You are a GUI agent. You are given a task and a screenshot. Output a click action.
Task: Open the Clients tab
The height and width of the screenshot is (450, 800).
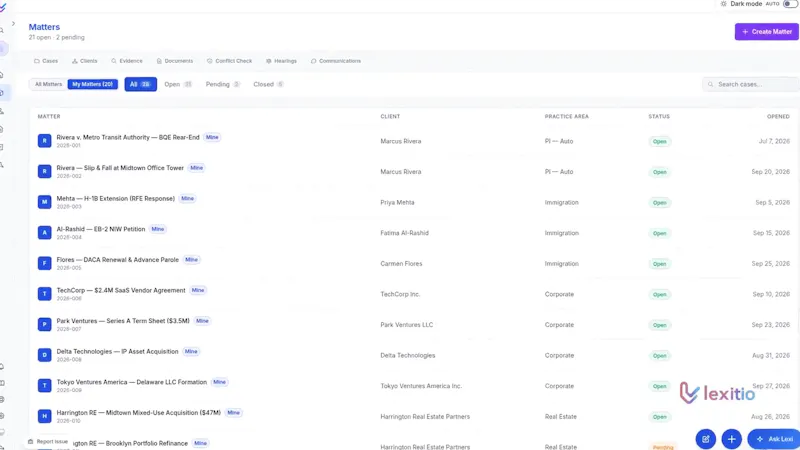click(x=84, y=61)
